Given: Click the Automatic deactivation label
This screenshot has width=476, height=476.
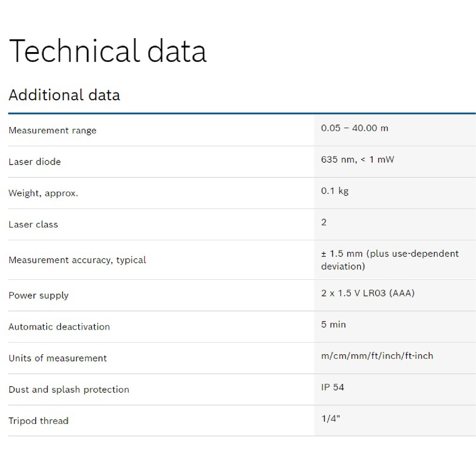Looking at the screenshot, I should tap(59, 327).
